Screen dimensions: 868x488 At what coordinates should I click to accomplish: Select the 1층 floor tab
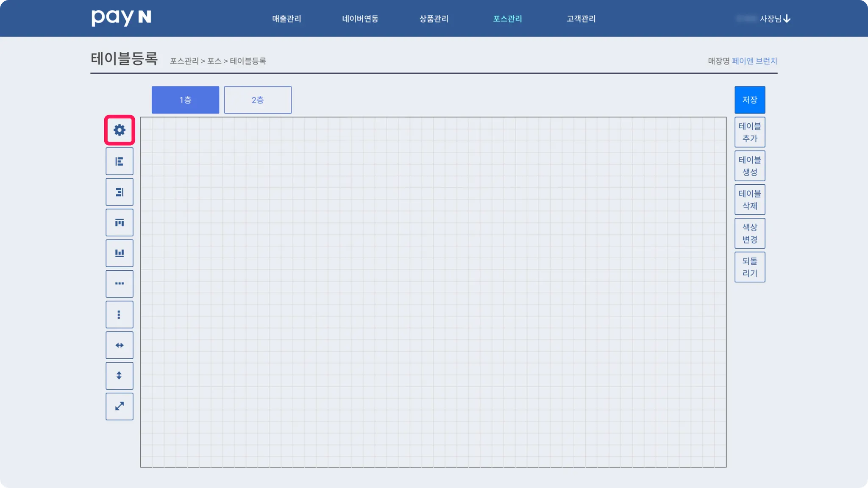tap(185, 100)
